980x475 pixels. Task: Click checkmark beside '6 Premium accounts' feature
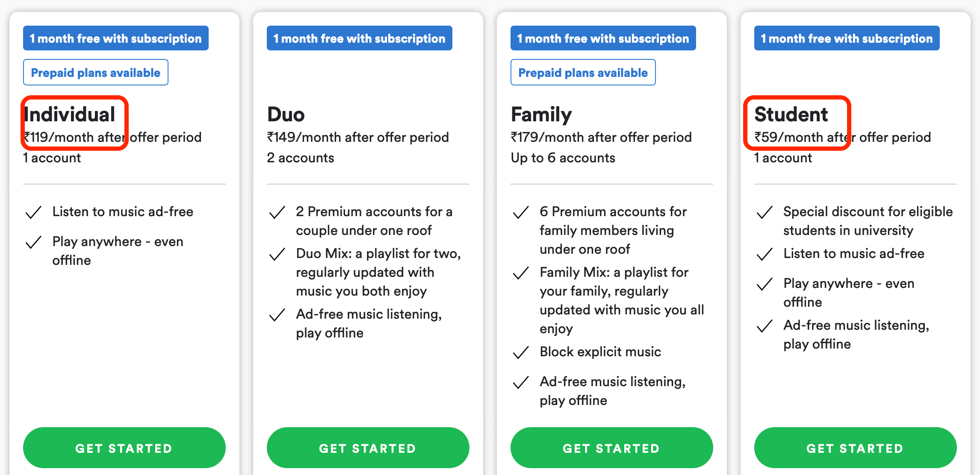point(521,212)
